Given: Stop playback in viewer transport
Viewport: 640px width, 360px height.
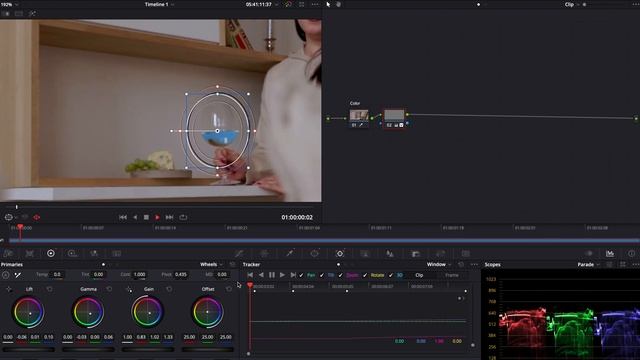Looking at the screenshot, I should tap(146, 217).
